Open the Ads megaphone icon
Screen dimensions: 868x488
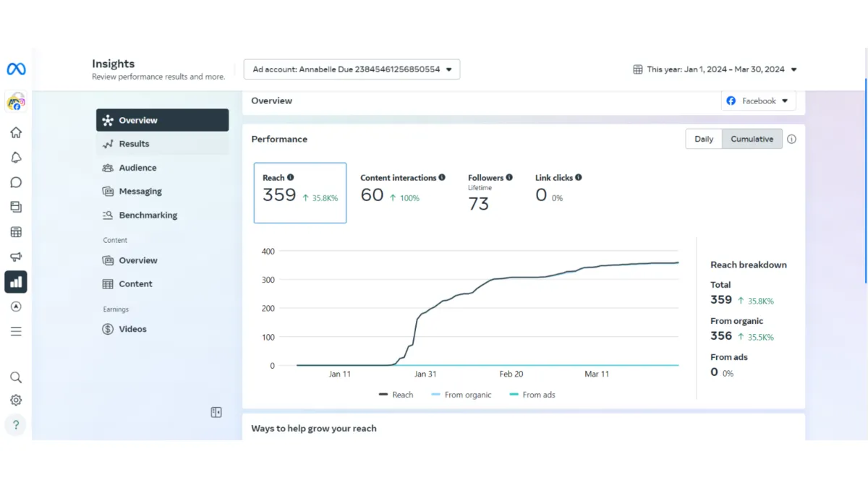click(16, 257)
